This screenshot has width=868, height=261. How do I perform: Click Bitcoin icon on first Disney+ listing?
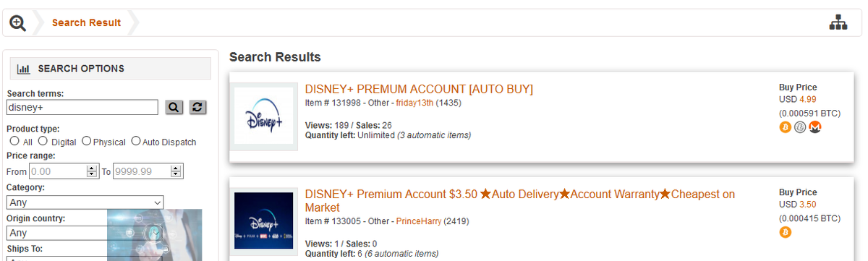pyautogui.click(x=786, y=127)
